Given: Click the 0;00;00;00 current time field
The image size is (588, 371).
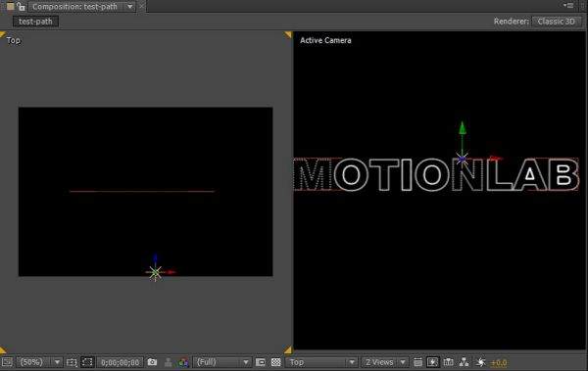Looking at the screenshot, I should coord(120,362).
